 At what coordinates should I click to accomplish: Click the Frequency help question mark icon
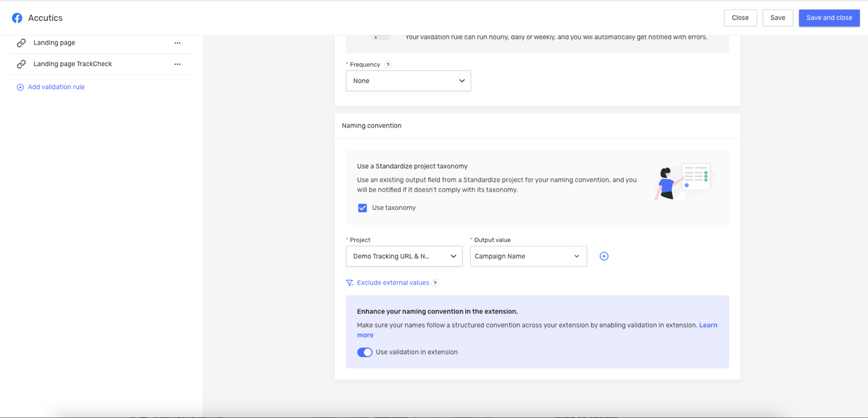tap(388, 65)
